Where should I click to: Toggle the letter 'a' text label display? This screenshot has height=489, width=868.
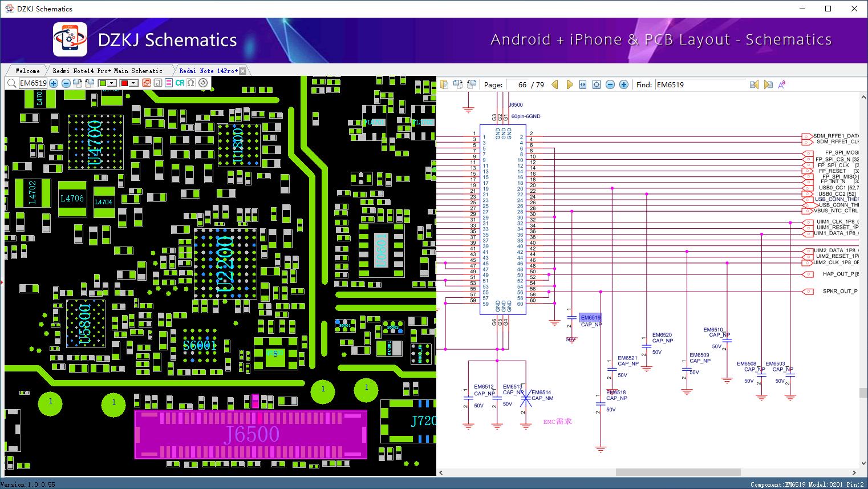pyautogui.click(x=157, y=83)
